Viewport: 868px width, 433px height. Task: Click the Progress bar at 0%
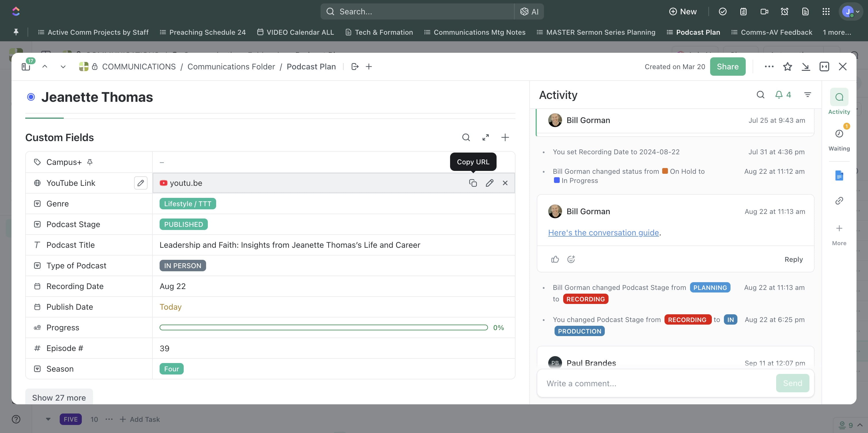pyautogui.click(x=323, y=327)
